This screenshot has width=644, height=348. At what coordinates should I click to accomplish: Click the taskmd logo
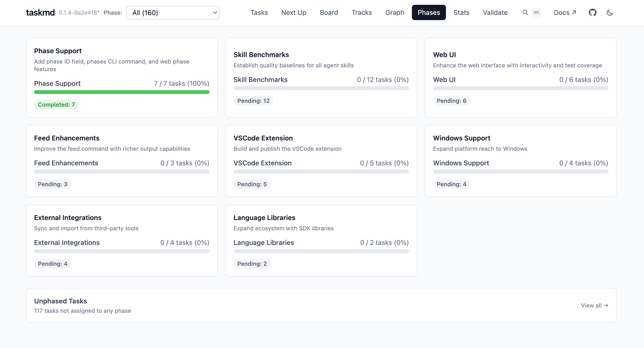point(40,12)
